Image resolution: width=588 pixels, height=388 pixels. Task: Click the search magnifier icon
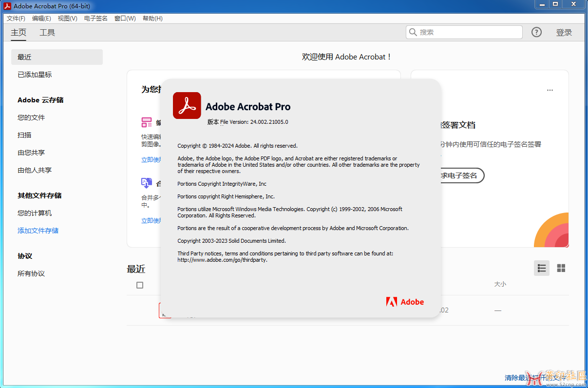pos(413,32)
